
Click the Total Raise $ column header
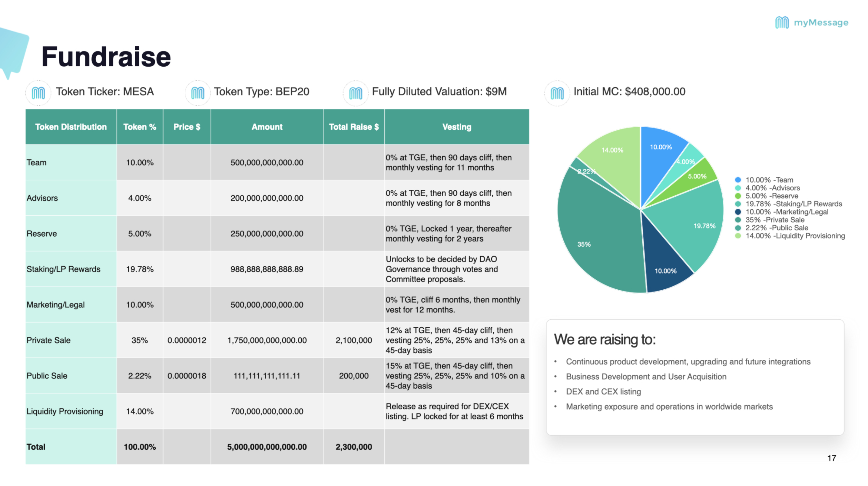click(353, 127)
